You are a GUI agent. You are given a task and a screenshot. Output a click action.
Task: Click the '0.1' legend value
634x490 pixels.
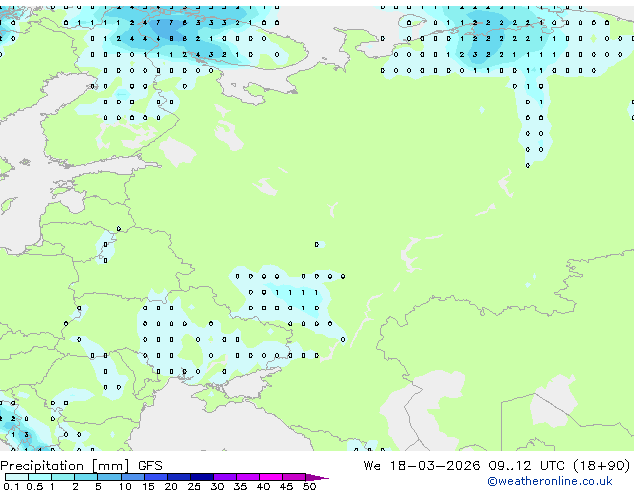click(x=11, y=486)
